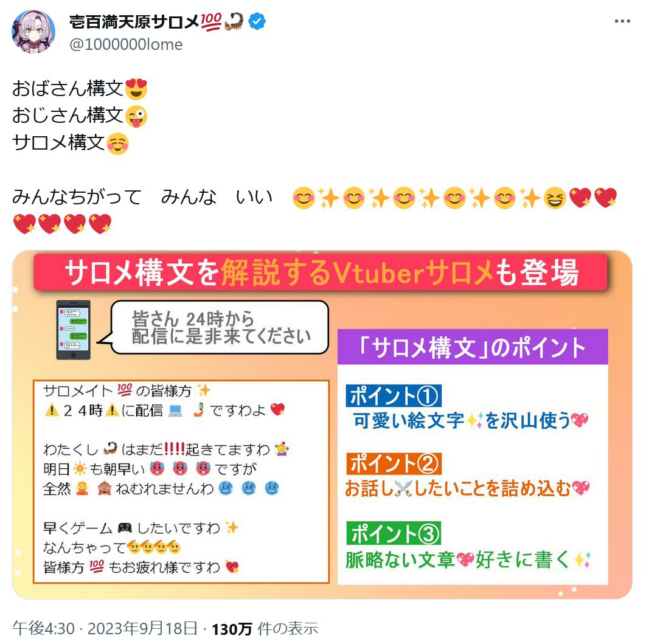Click the red banner サロメ構文を解説する title

(x=321, y=272)
